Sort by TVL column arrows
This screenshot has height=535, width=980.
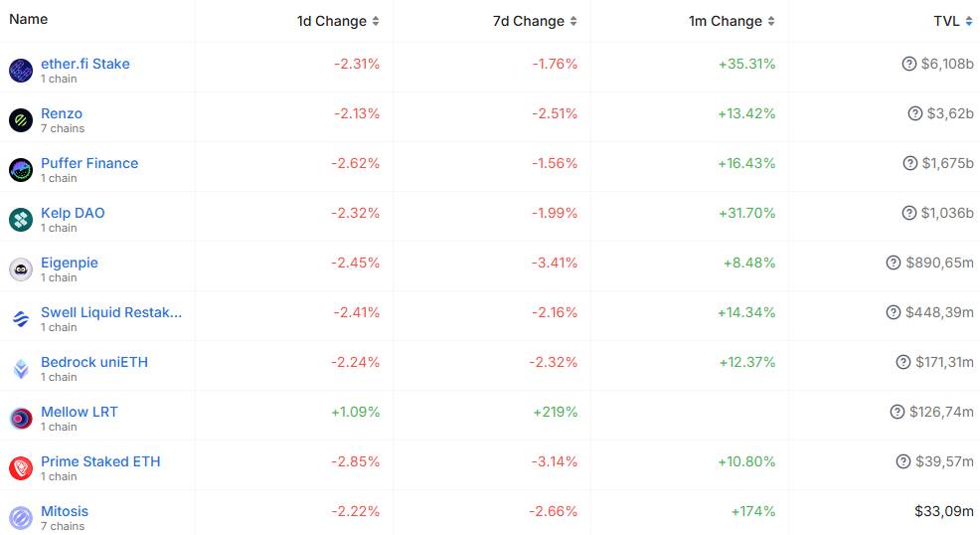point(969,21)
